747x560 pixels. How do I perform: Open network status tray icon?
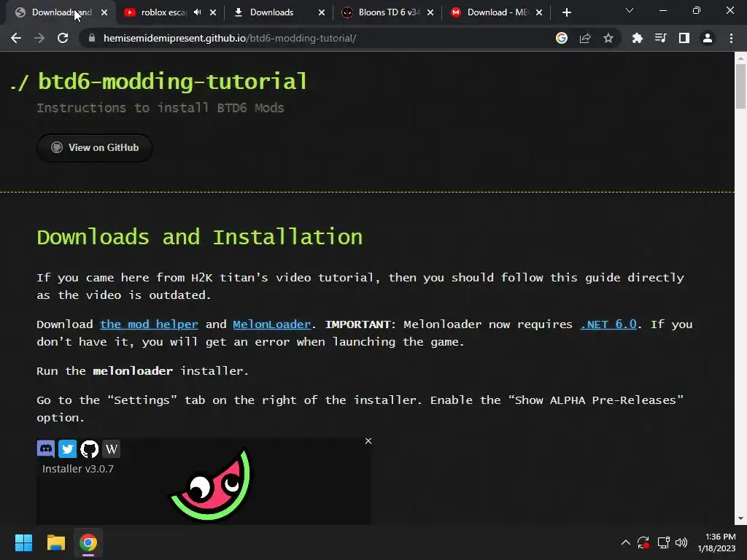coord(663,542)
